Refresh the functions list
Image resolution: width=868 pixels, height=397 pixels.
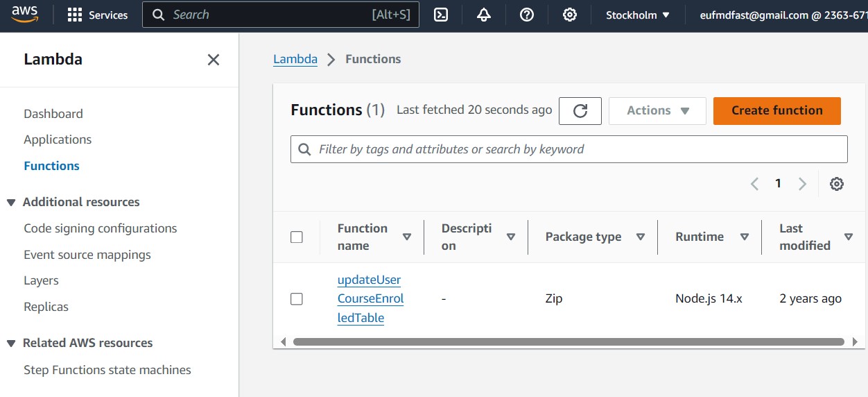[x=580, y=110]
